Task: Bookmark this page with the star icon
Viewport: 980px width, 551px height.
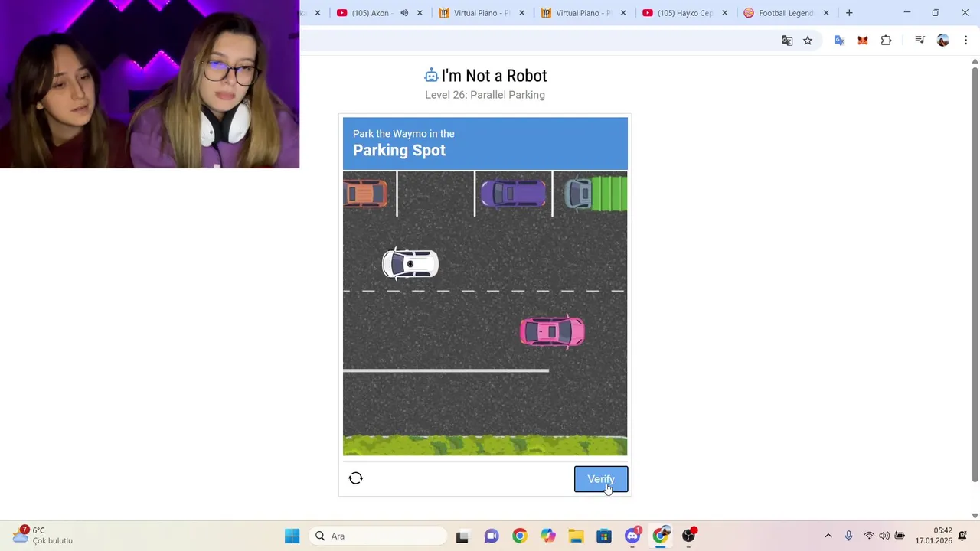Action: pos(808,41)
